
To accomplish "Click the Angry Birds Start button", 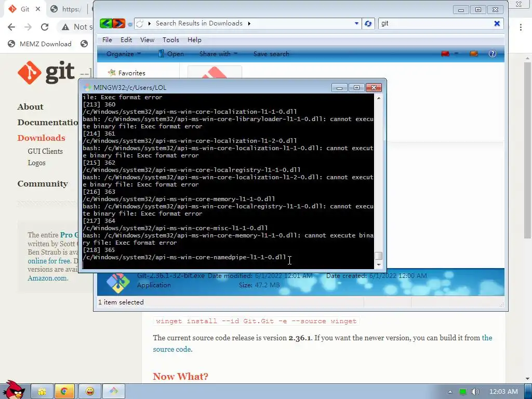I will coord(14,390).
